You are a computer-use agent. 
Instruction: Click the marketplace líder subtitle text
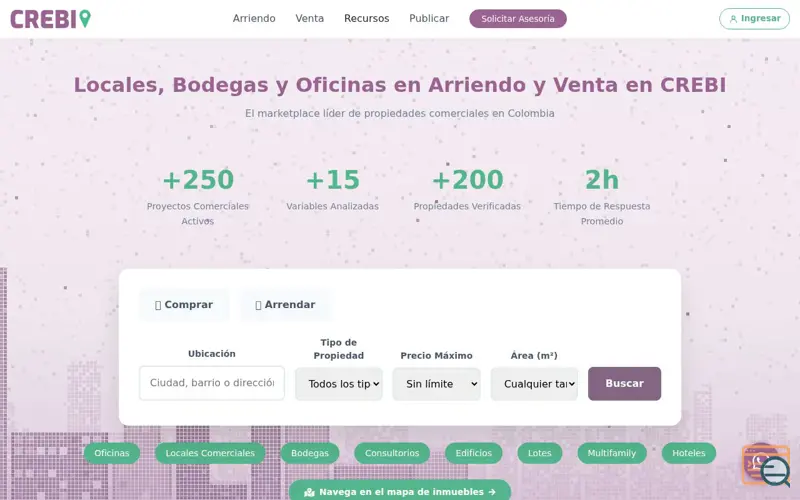pyautogui.click(x=400, y=113)
